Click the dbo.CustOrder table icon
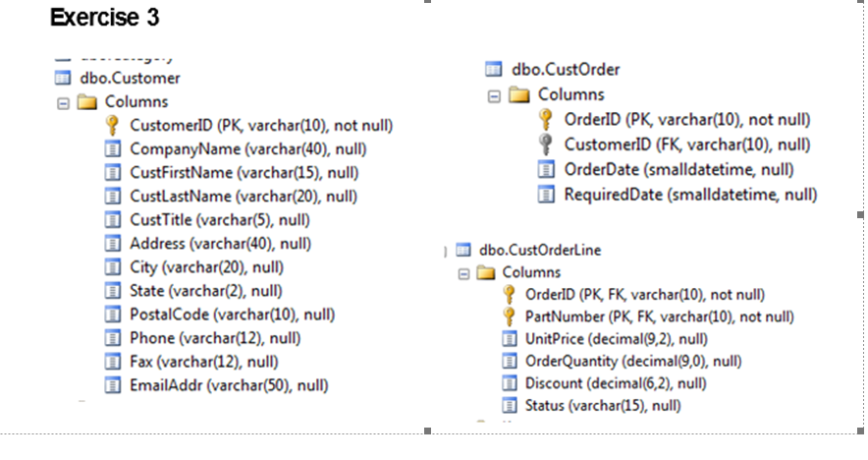This screenshot has height=460, width=868. (493, 69)
